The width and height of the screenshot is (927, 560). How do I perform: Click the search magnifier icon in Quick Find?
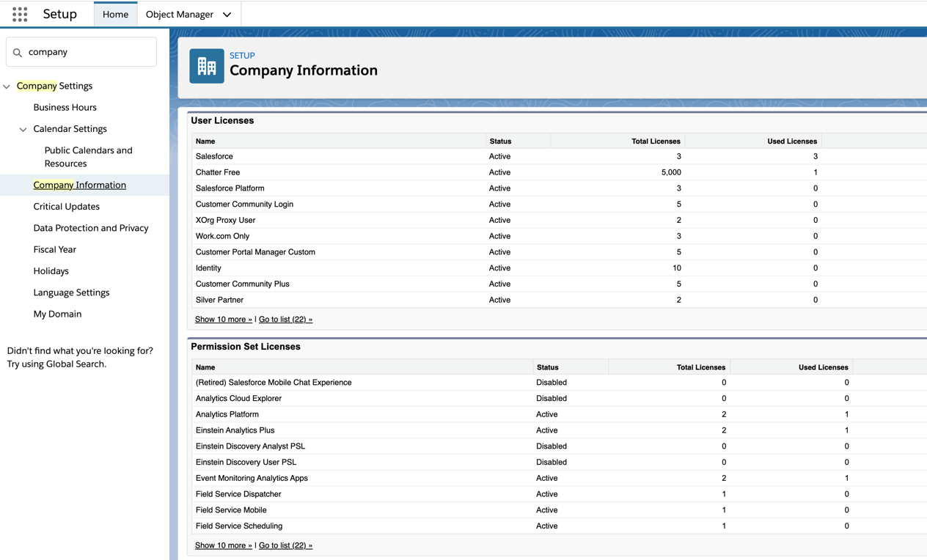tap(18, 52)
